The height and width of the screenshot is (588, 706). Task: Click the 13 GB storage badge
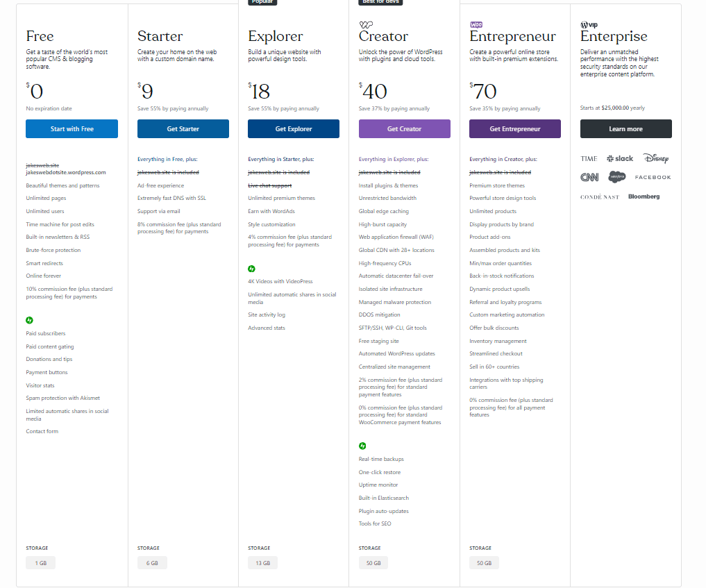262,563
